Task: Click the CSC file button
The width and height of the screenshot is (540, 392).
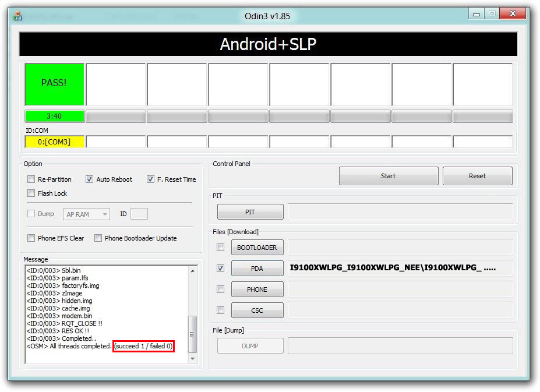Action: pos(257,310)
